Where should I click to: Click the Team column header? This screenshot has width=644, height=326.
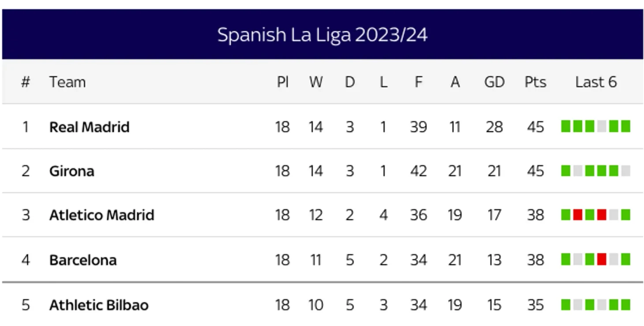click(67, 82)
